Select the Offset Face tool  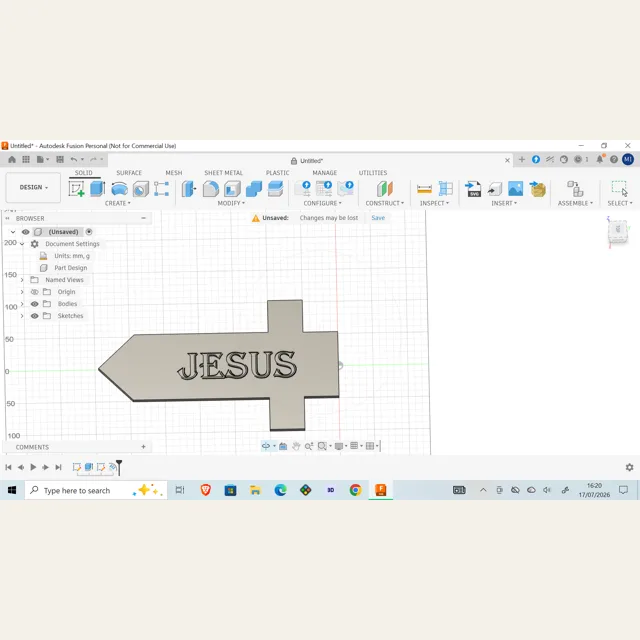point(276,189)
